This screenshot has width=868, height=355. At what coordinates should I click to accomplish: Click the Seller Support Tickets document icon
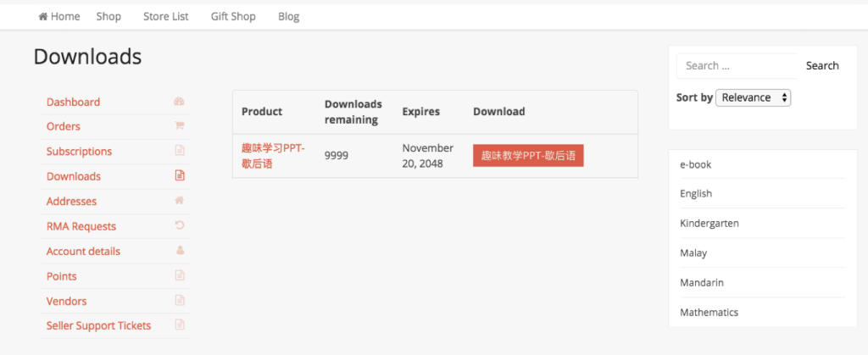coord(179,325)
